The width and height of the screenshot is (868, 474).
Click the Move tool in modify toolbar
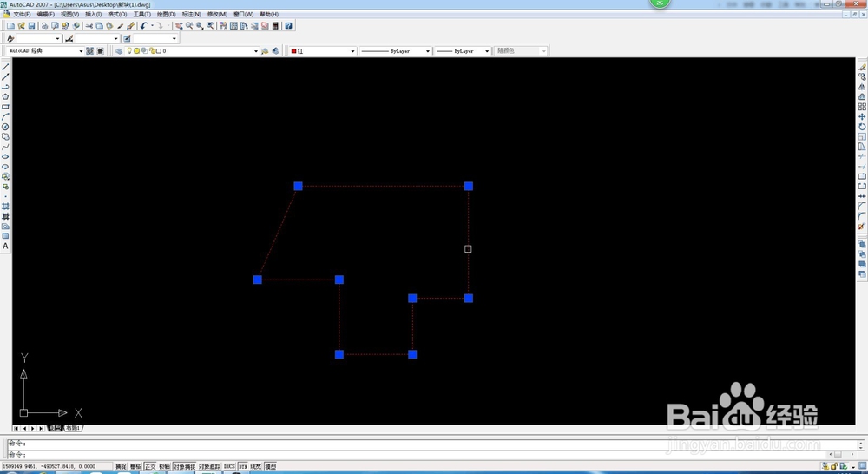point(862,116)
